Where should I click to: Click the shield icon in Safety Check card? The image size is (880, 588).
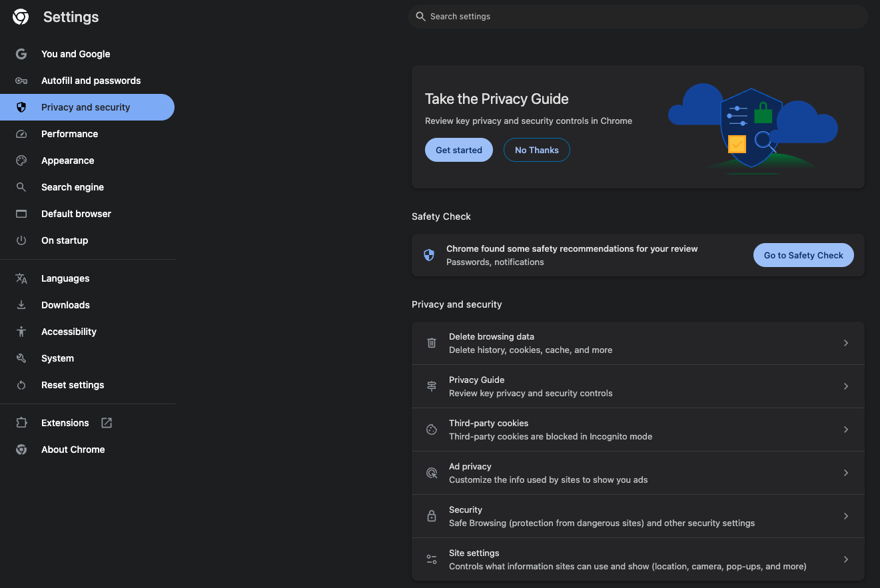coord(429,255)
